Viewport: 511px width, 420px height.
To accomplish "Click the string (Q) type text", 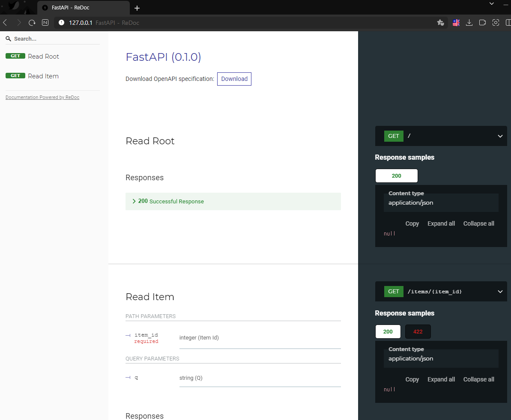I will 191,378.
